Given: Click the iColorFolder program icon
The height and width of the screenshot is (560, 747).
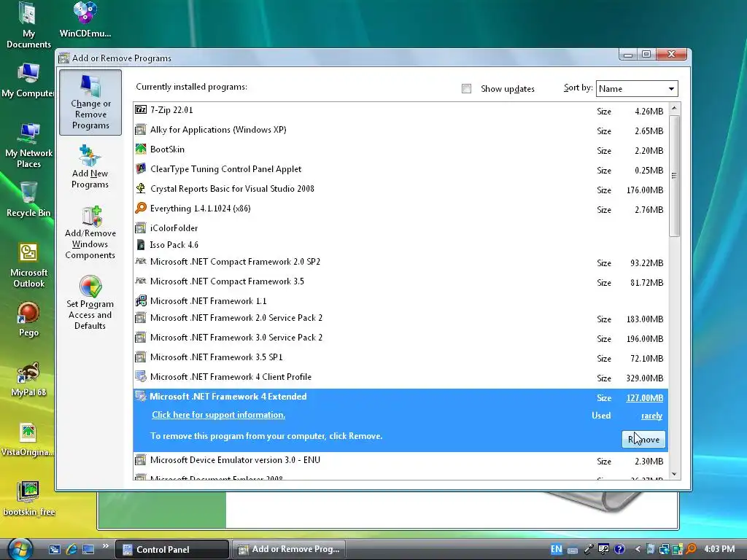Looking at the screenshot, I should [x=141, y=228].
